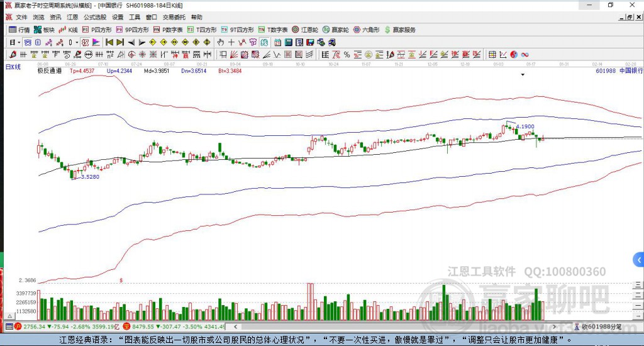Expand the 日 period dropdown arrow

[x=19, y=42]
